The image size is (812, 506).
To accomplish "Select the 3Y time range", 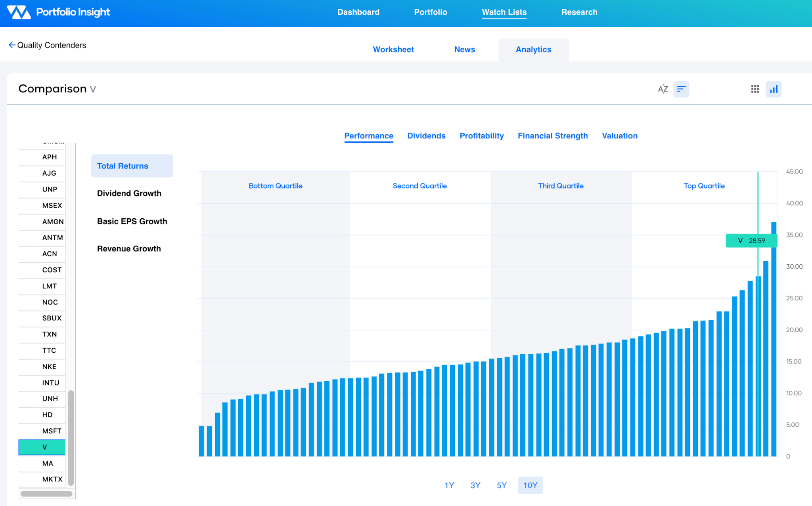I will tap(475, 485).
